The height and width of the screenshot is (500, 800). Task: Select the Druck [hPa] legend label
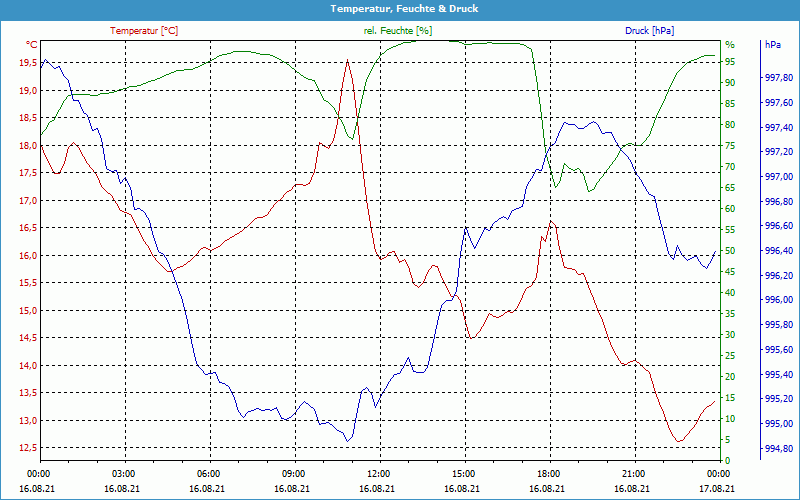649,31
